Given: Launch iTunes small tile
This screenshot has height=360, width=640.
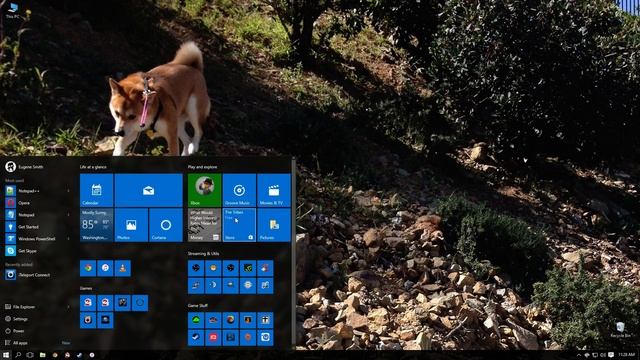Looking at the screenshot, I should pos(105,268).
